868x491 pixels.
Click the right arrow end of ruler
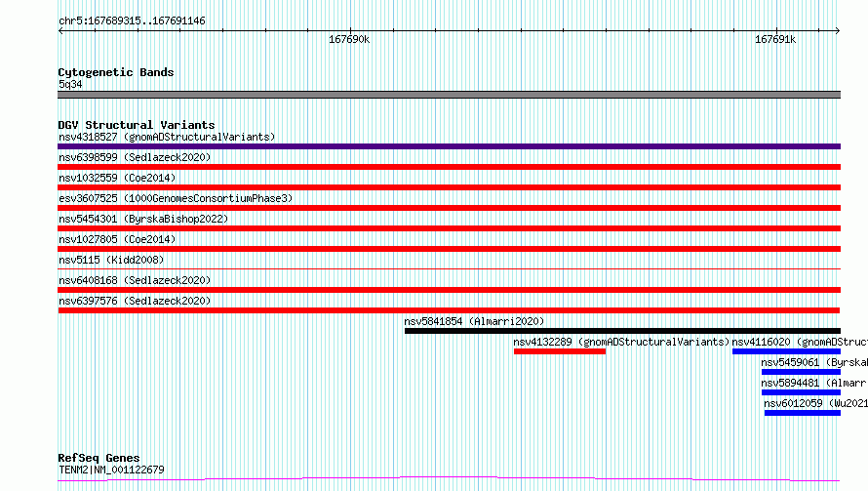coord(837,30)
